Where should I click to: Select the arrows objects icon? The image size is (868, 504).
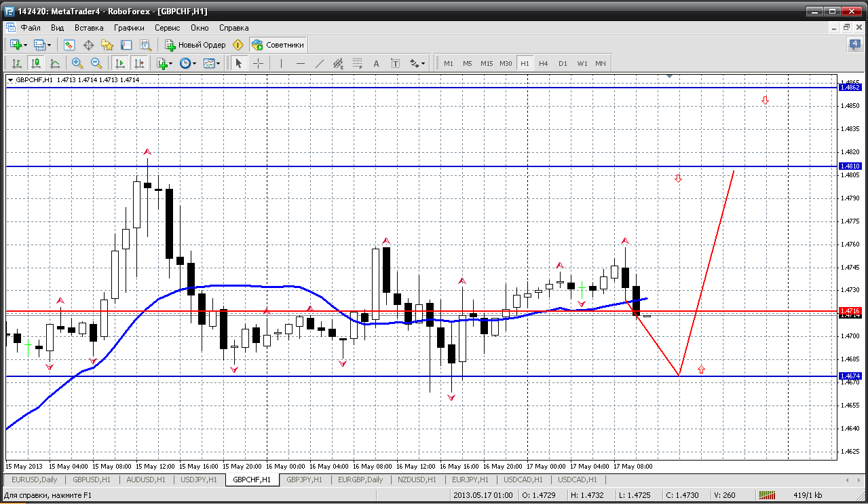pyautogui.click(x=415, y=63)
